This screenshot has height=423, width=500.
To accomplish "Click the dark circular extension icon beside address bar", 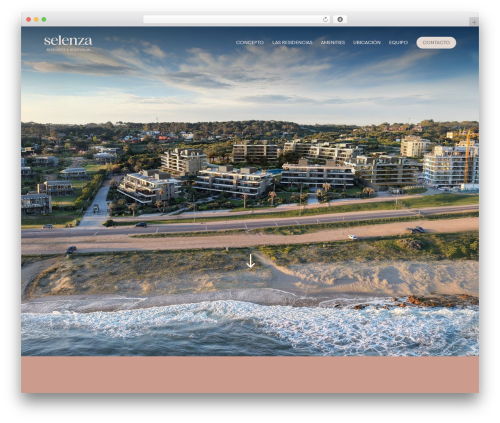I will [x=340, y=19].
